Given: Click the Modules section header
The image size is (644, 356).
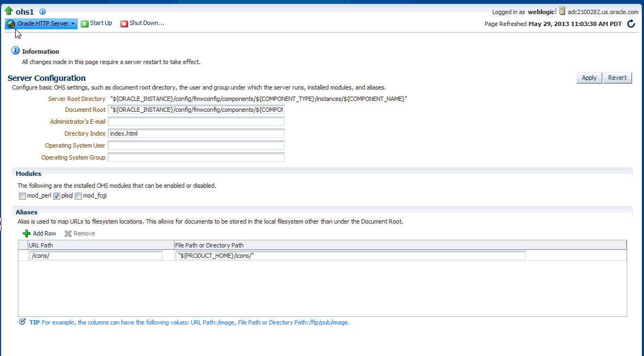Looking at the screenshot, I should pos(28,174).
